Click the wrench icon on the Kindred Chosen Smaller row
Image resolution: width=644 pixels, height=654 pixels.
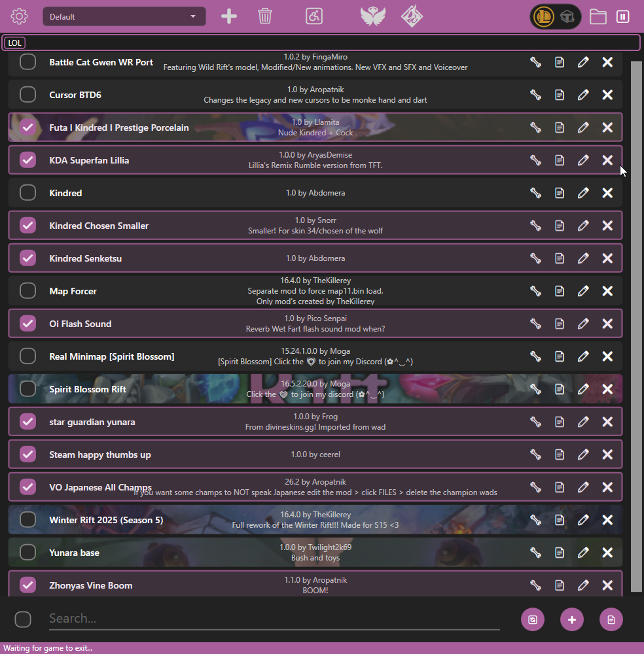(535, 226)
